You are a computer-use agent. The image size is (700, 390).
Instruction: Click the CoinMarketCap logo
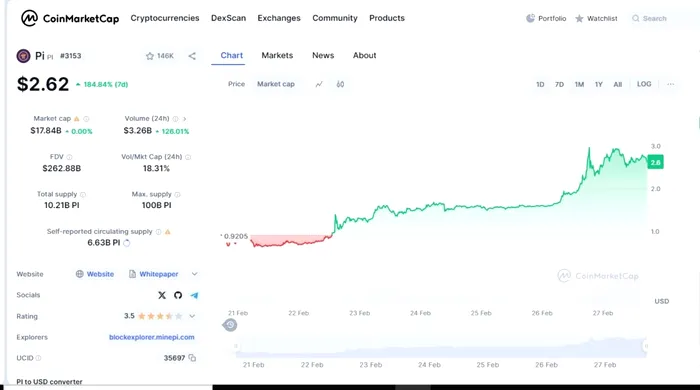(70, 18)
